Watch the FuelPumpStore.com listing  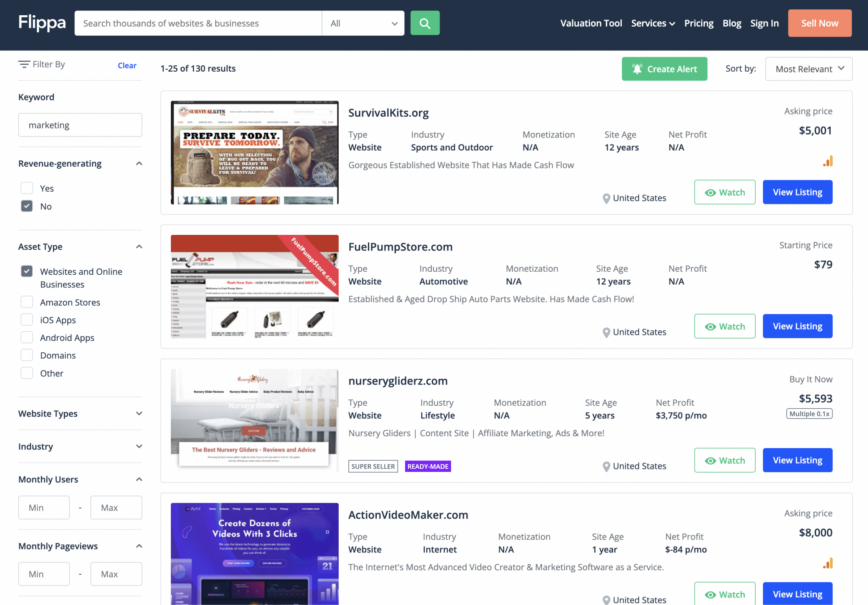tap(725, 326)
